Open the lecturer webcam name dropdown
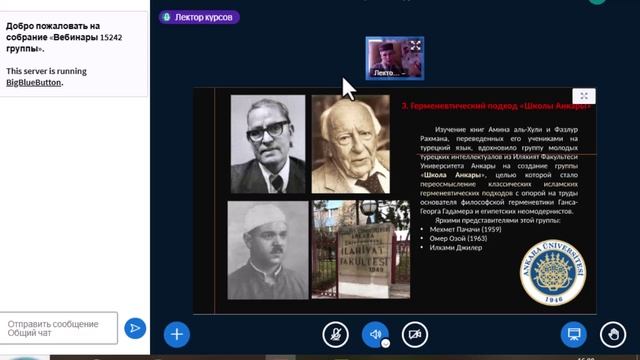Screen dimensions: 640x360 [390, 73]
